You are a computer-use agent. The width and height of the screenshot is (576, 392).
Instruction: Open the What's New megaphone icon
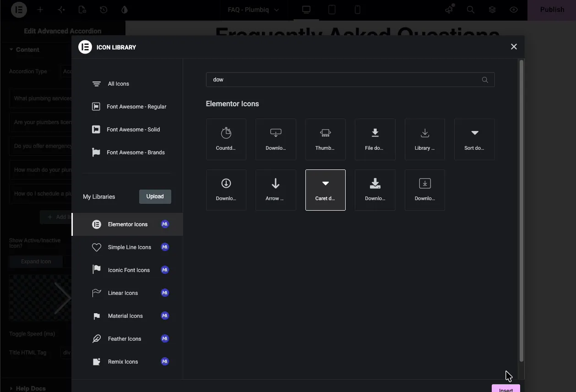click(449, 10)
